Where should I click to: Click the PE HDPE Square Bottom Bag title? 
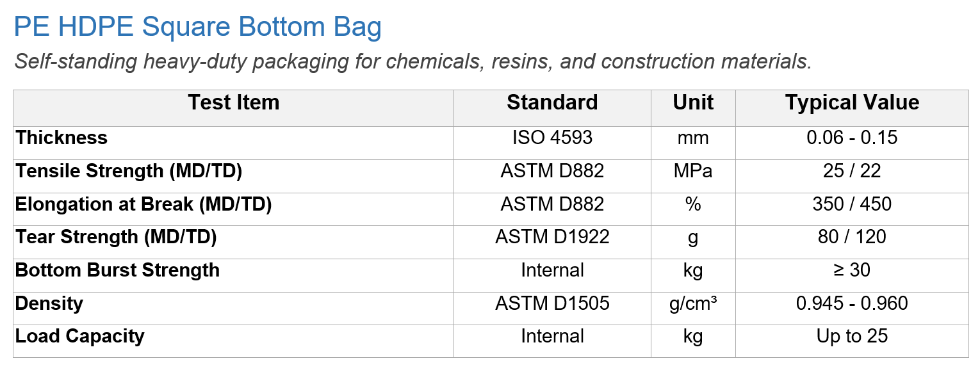pos(198,28)
